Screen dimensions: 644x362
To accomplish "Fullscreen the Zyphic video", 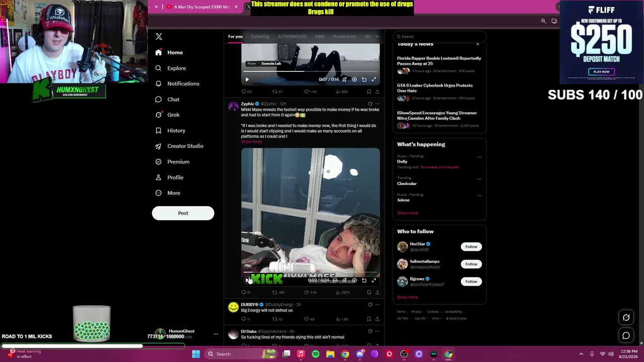I will pyautogui.click(x=373, y=280).
